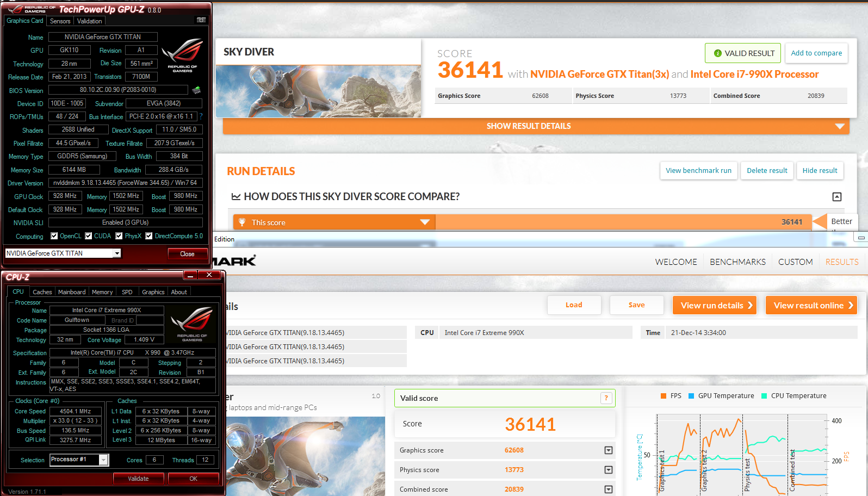868x496 pixels.
Task: Go to the RESULTS tab in 3DMark
Action: click(x=842, y=262)
